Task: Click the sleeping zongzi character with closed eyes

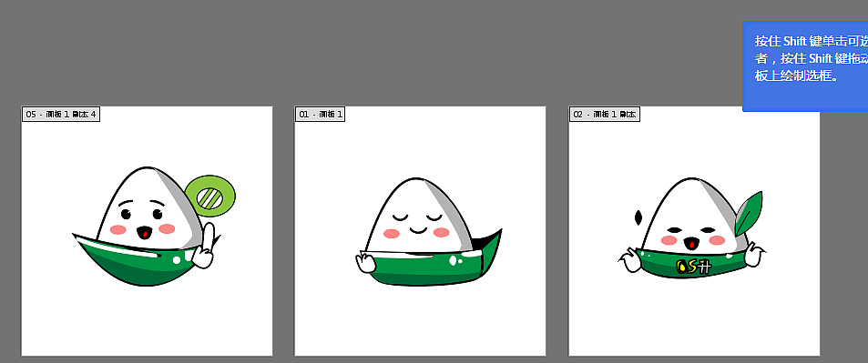Action: tap(428, 231)
